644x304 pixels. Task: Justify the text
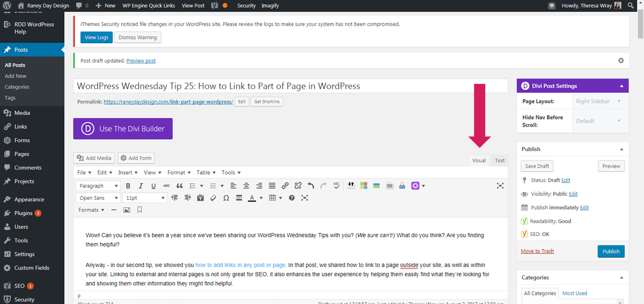click(x=272, y=186)
